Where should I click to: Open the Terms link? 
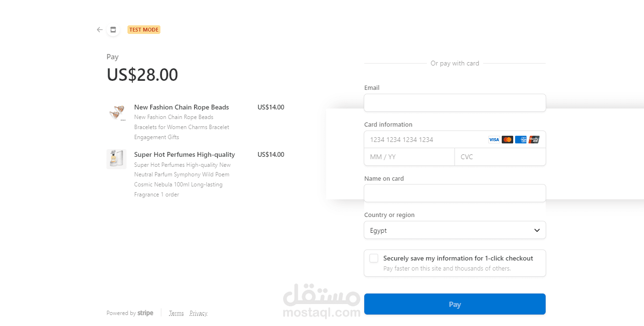(x=176, y=314)
